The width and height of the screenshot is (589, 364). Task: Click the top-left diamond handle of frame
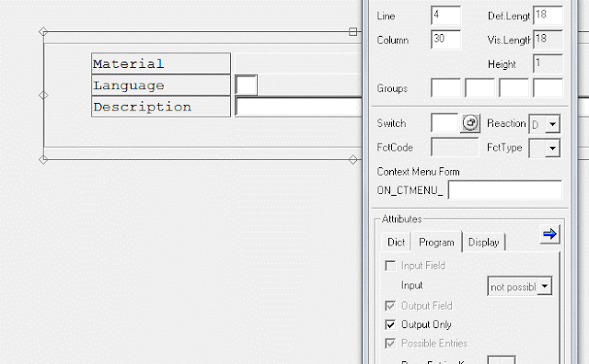pyautogui.click(x=43, y=32)
